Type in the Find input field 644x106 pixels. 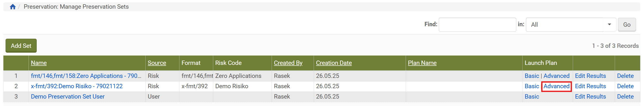477,25
